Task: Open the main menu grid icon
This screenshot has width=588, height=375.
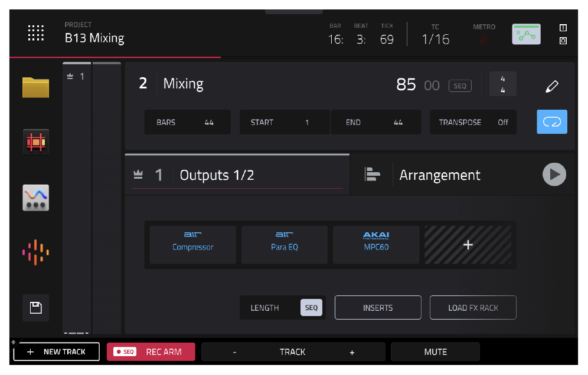Action: click(35, 33)
